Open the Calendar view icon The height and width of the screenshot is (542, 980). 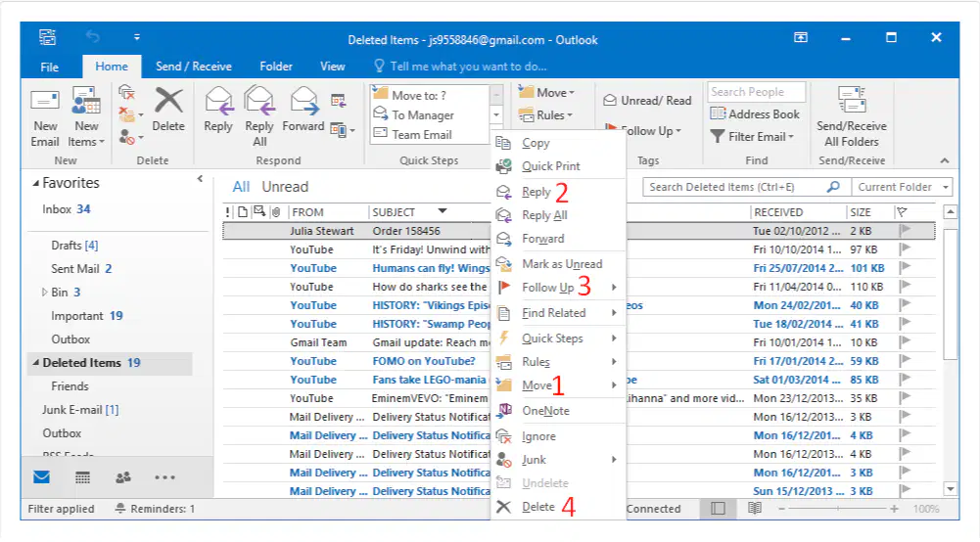pos(82,477)
